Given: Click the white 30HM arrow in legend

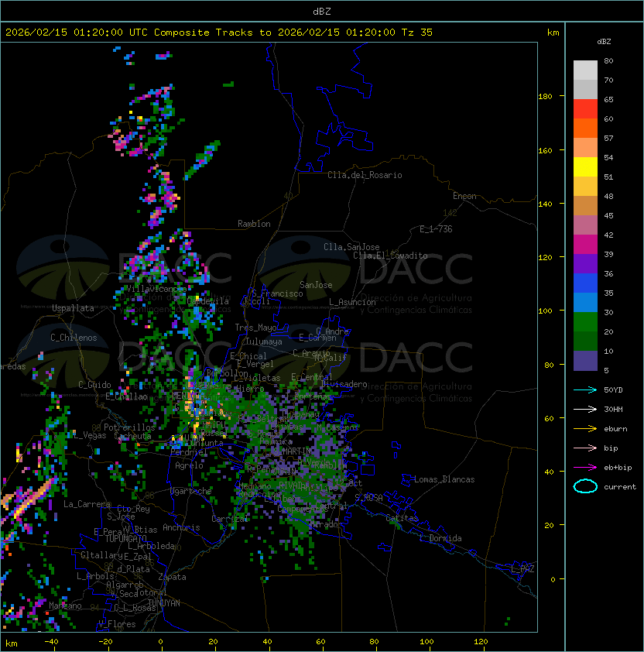Looking at the screenshot, I should point(585,409).
